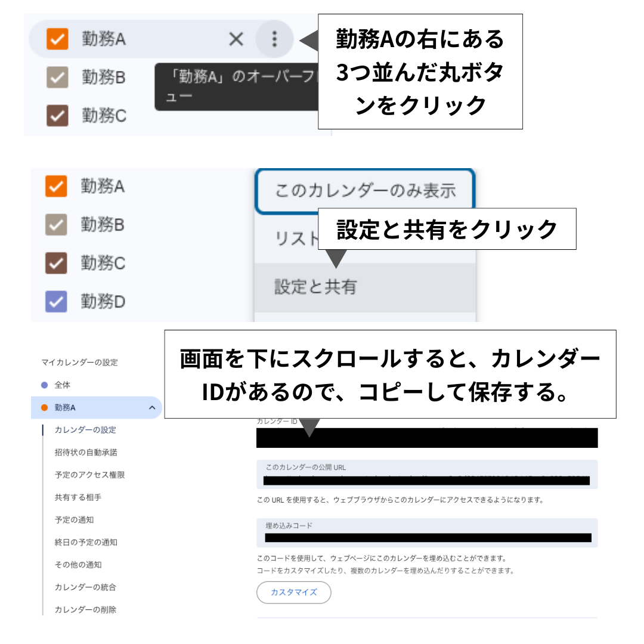This screenshot has height=644, width=644.
Task: Open カレンダーの削除 section
Action: (x=85, y=609)
